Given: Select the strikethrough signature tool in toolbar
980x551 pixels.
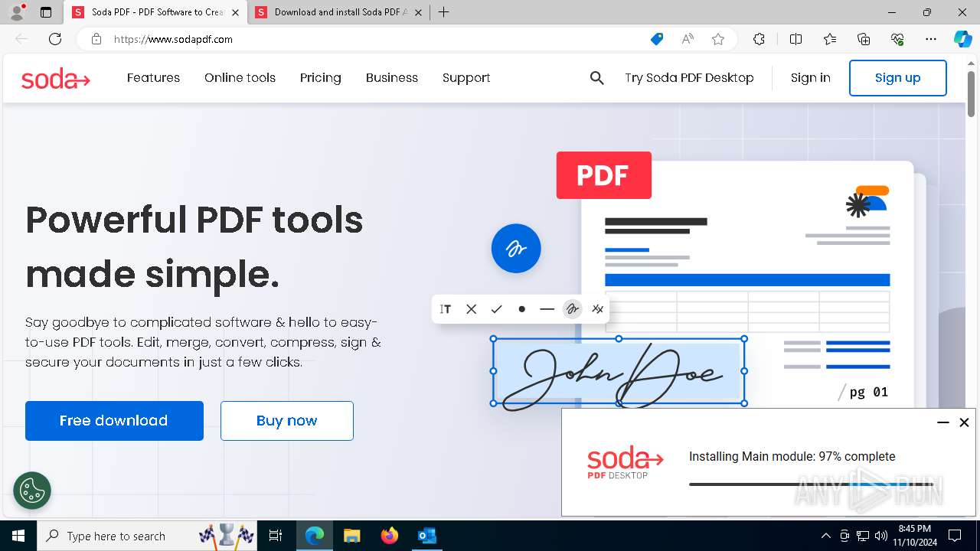Looking at the screenshot, I should click(598, 309).
